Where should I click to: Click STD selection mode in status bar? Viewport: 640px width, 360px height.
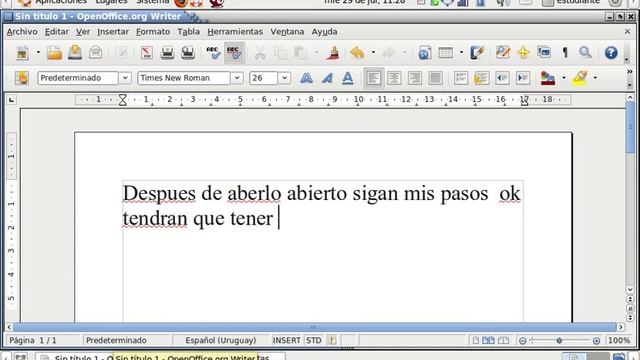(313, 340)
